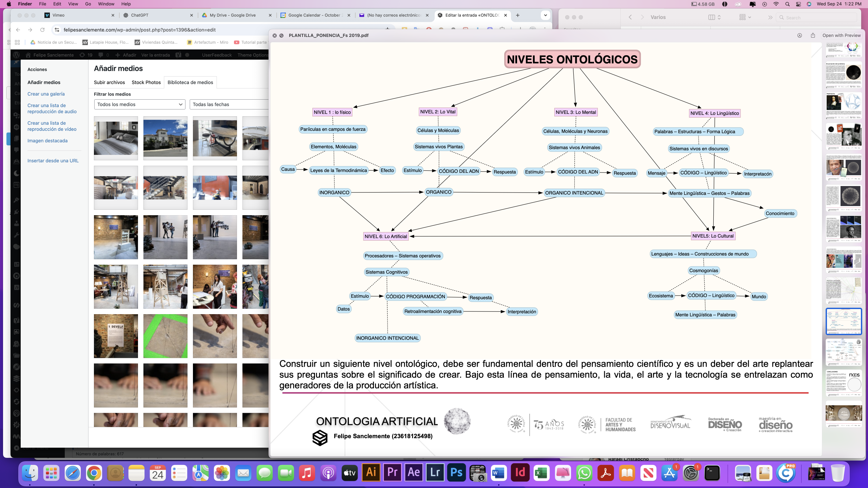Image resolution: width=868 pixels, height=488 pixels.
Task: Open WhatsApp in the dock
Action: [x=584, y=472]
